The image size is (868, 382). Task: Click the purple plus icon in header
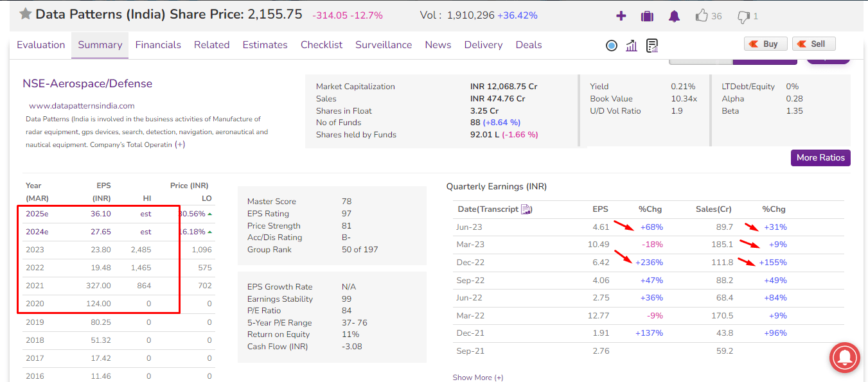point(621,16)
